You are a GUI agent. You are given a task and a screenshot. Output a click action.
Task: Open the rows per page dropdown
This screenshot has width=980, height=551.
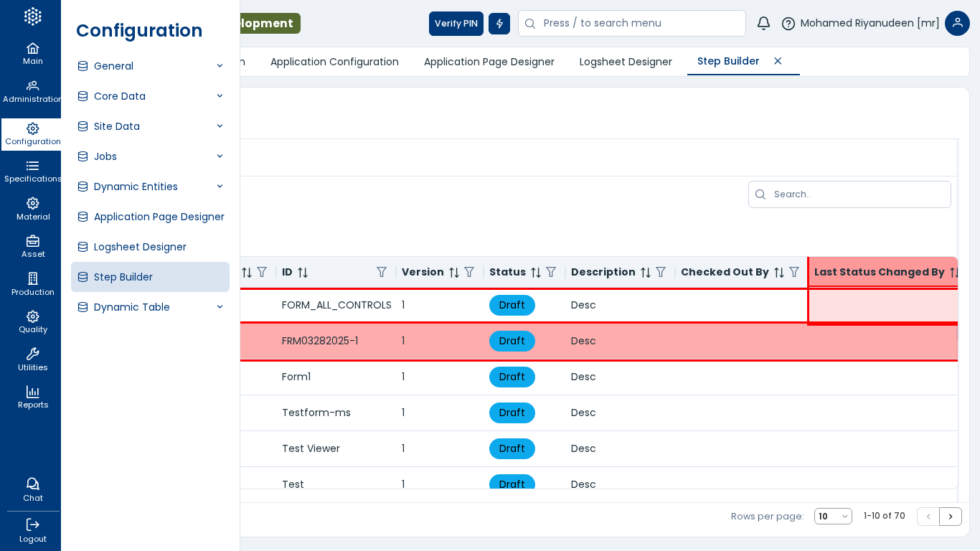click(x=833, y=516)
